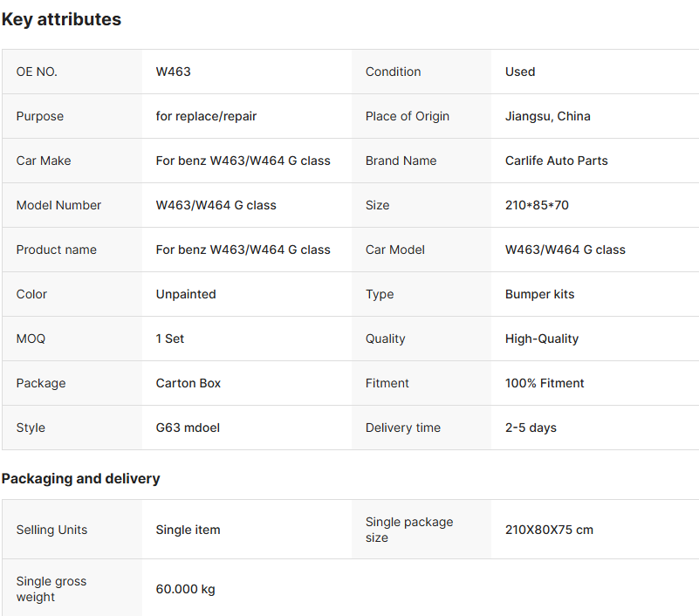
Task: Click the MOQ value 1 Set
Action: (x=170, y=339)
